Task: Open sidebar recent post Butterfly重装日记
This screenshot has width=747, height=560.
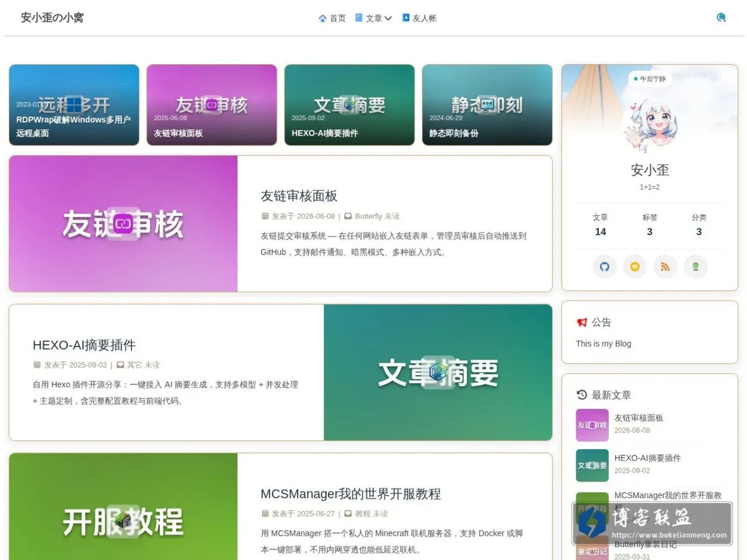Action: tap(646, 544)
